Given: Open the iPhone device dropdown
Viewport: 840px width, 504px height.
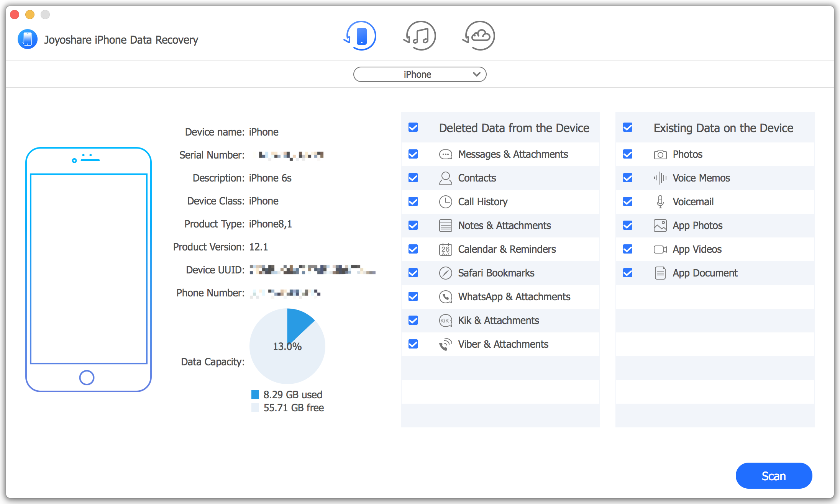Looking at the screenshot, I should pyautogui.click(x=420, y=74).
